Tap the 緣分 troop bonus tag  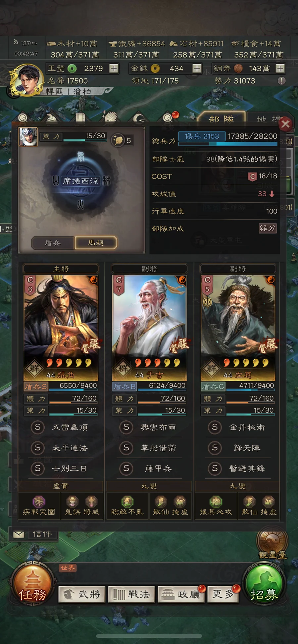tap(268, 228)
